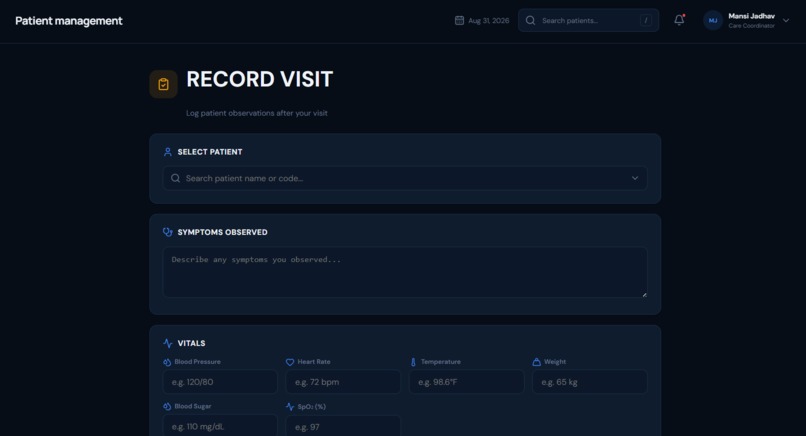Click the Weight input field

[590, 382]
